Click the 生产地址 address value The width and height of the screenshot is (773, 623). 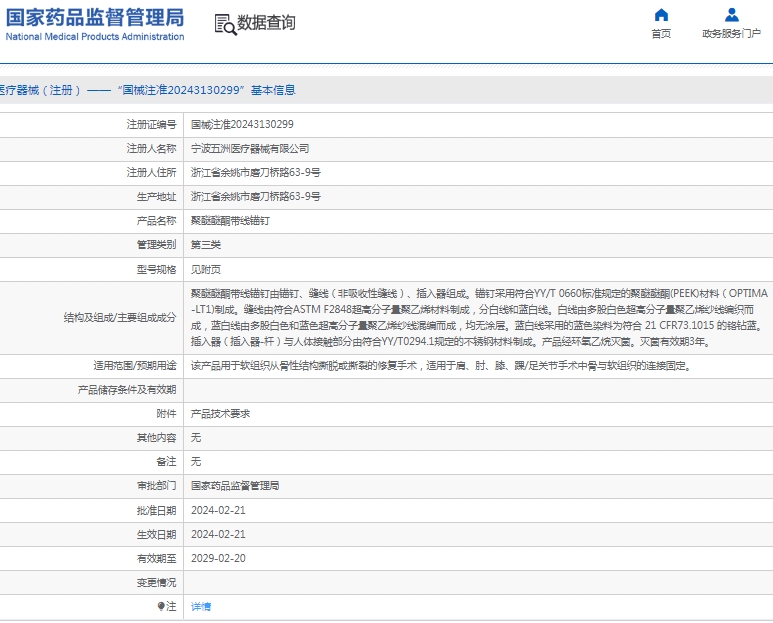255,197
